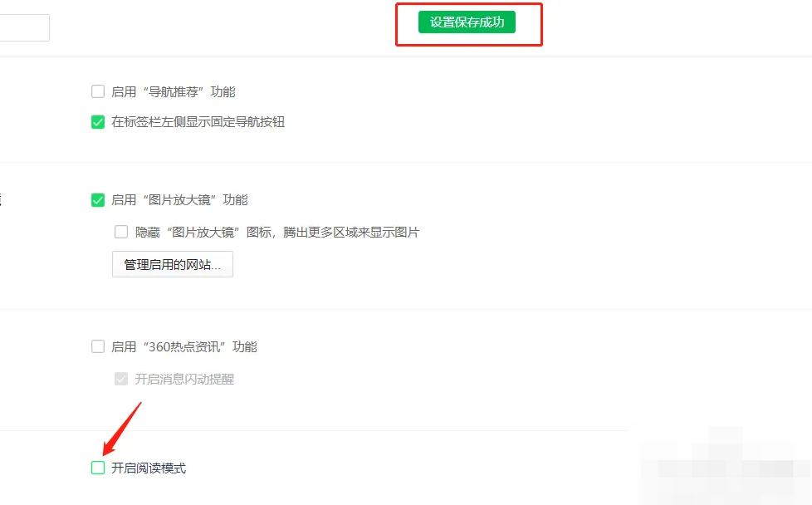Focus the search box at top left
Image resolution: width=812 pixels, height=505 pixels.
pyautogui.click(x=24, y=27)
